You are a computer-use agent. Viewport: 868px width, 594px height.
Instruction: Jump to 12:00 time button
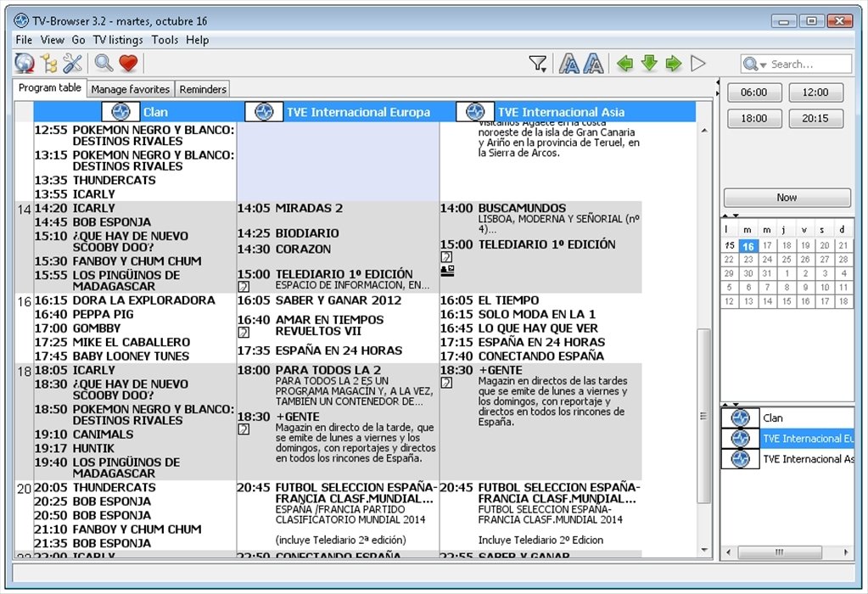tap(815, 92)
